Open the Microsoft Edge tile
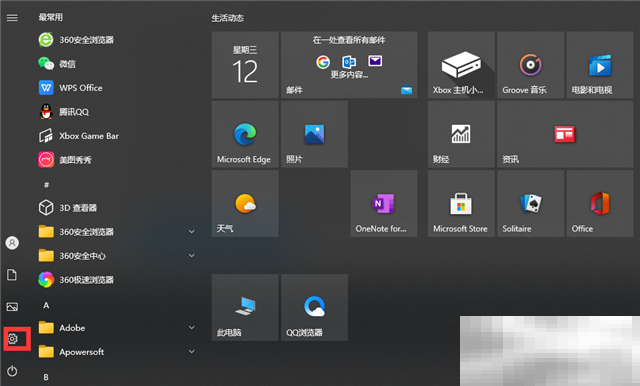Screen dimensions: 640x386 [x=245, y=134]
